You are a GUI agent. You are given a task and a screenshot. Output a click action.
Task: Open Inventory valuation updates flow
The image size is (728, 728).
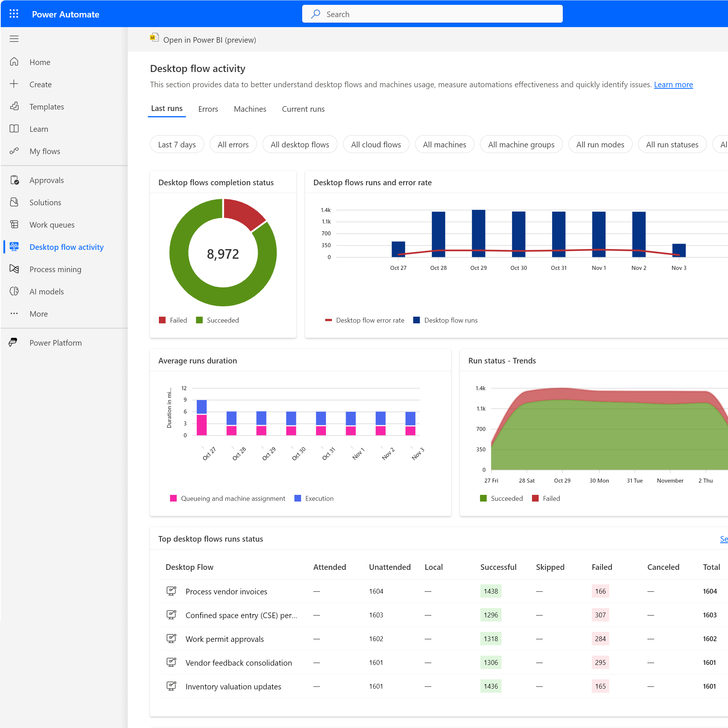(233, 686)
